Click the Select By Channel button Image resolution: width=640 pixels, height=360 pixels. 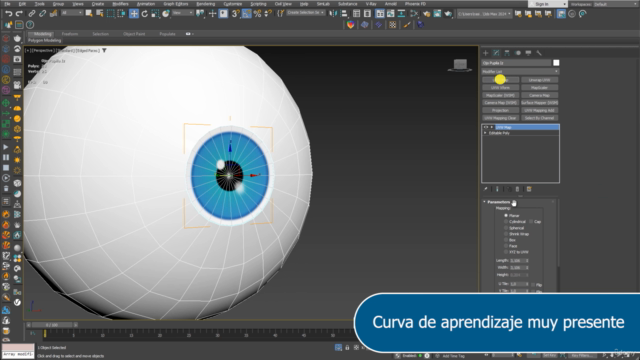coord(539,118)
